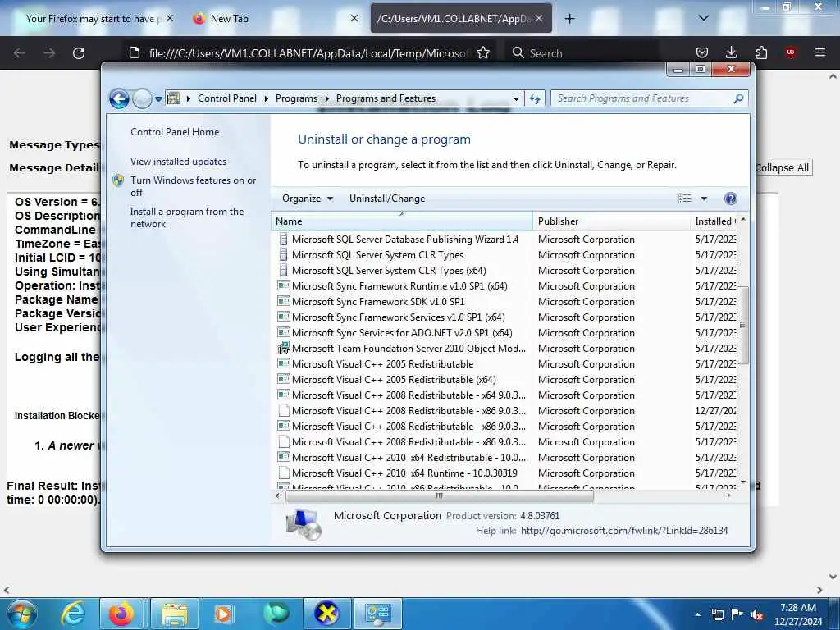Viewport: 840px width, 630px height.
Task: Open Turn Windows features on or off
Action: (x=193, y=186)
